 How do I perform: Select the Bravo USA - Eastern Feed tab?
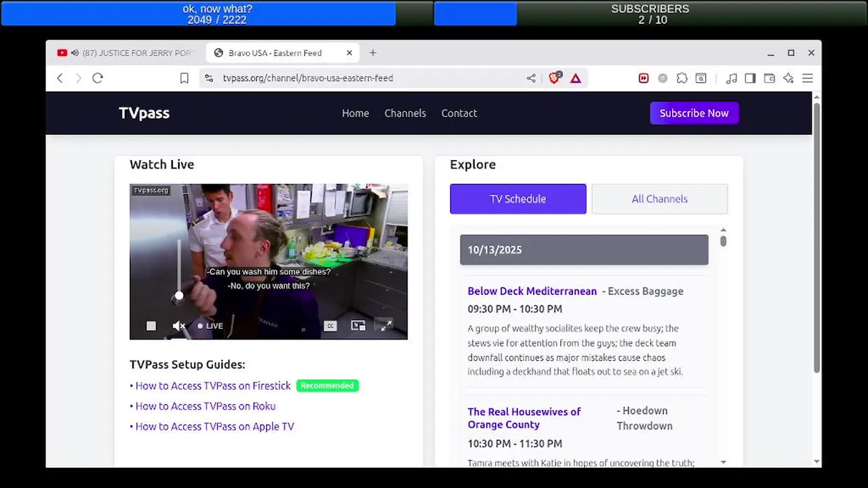click(283, 53)
